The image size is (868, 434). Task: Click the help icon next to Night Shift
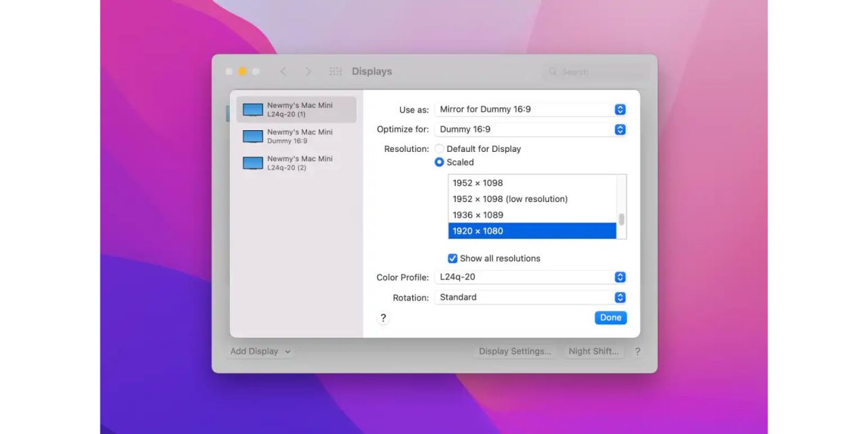[637, 351]
